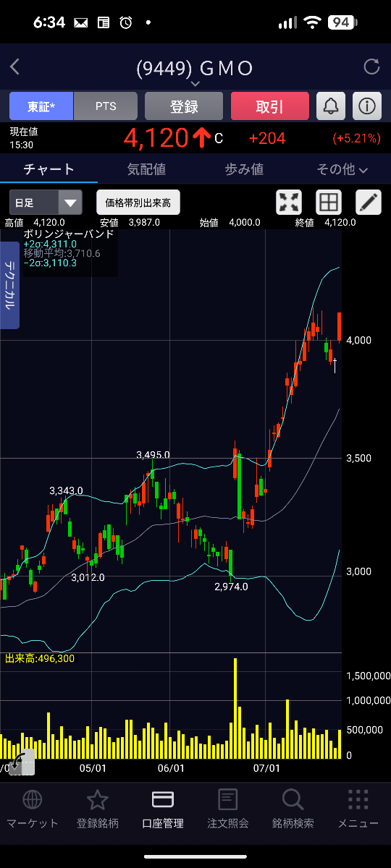Tap the −2σ:3,110.3 legend value

(x=50, y=263)
